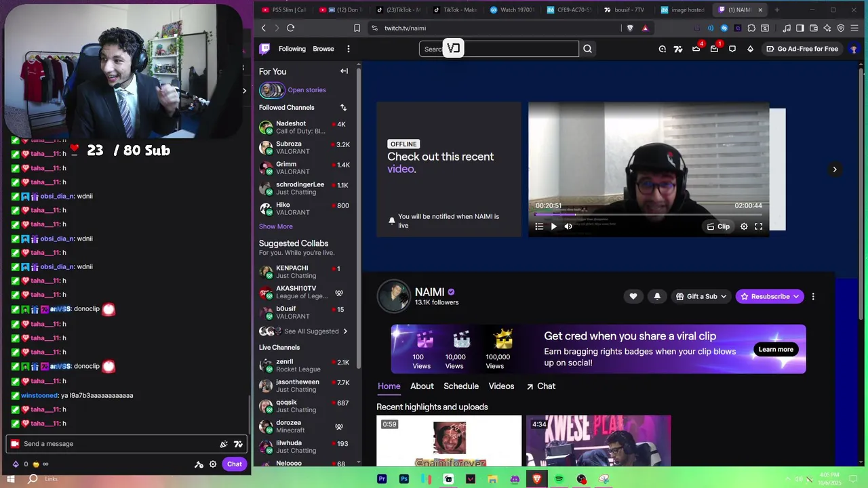Open video player settings gear
868x488 pixels.
(744, 226)
